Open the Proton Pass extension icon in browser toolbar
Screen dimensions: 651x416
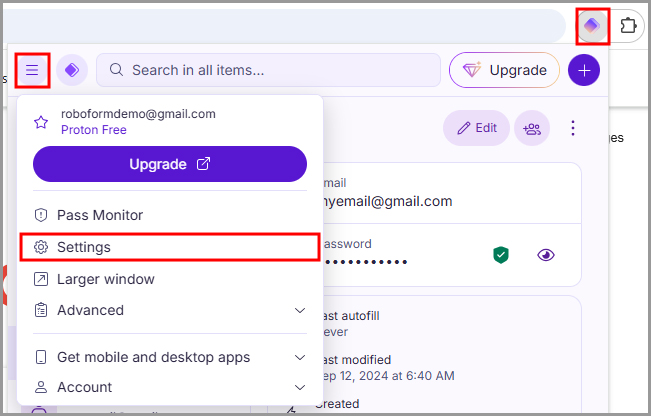click(x=592, y=26)
